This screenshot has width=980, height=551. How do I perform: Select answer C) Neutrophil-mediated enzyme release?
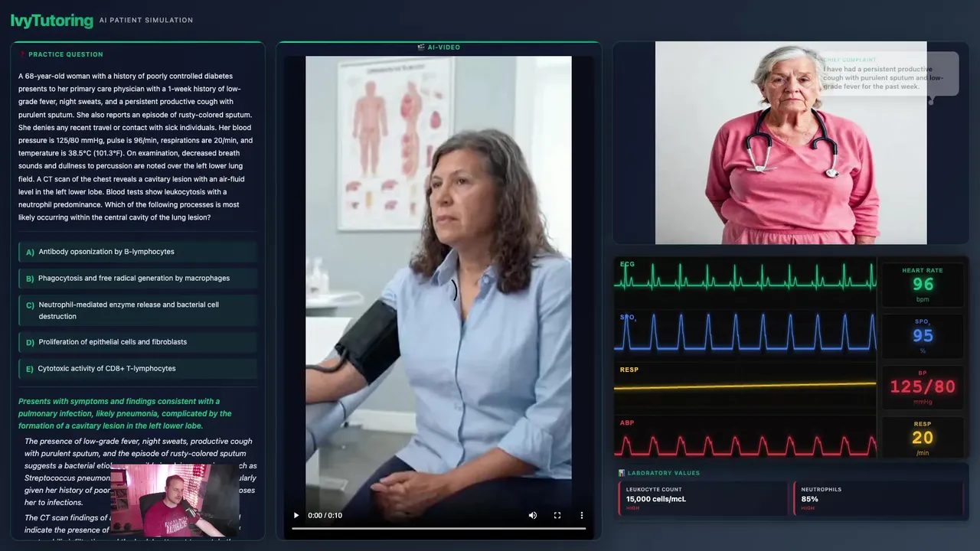point(138,310)
